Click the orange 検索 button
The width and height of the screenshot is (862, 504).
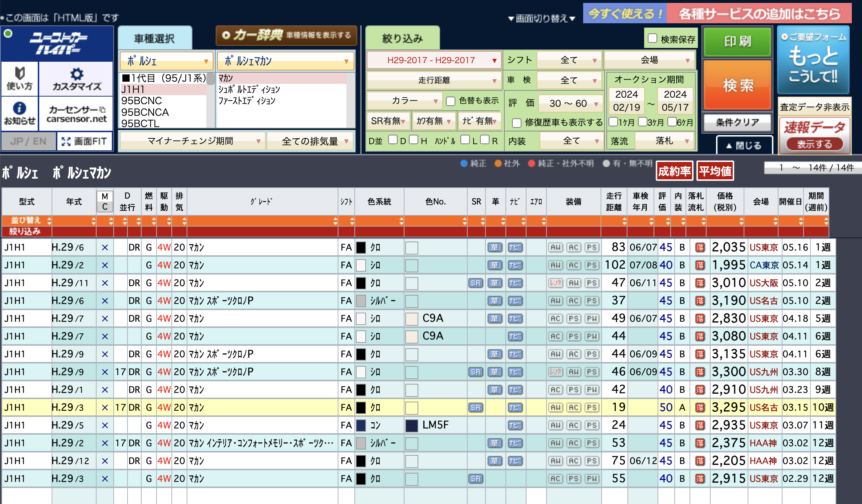(737, 85)
